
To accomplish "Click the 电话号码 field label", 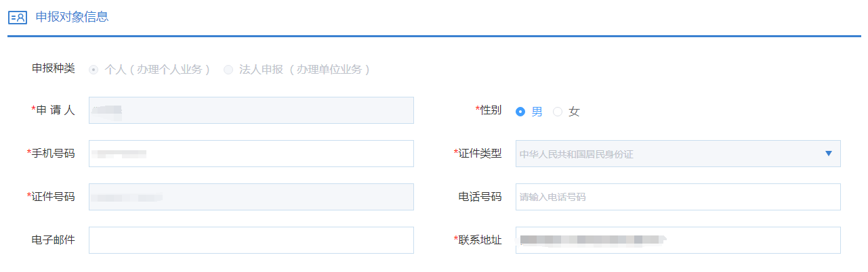I will click(480, 197).
